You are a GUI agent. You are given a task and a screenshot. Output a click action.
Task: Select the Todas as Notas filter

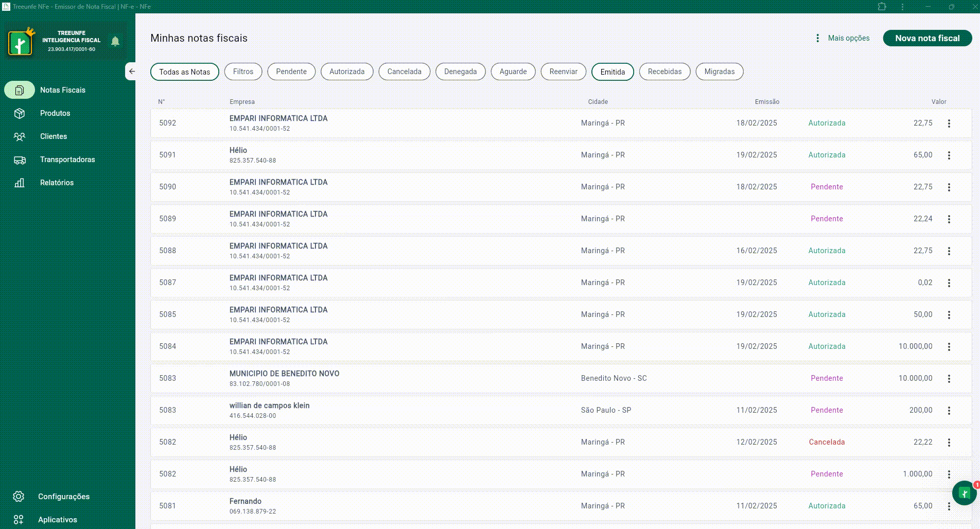pos(184,72)
